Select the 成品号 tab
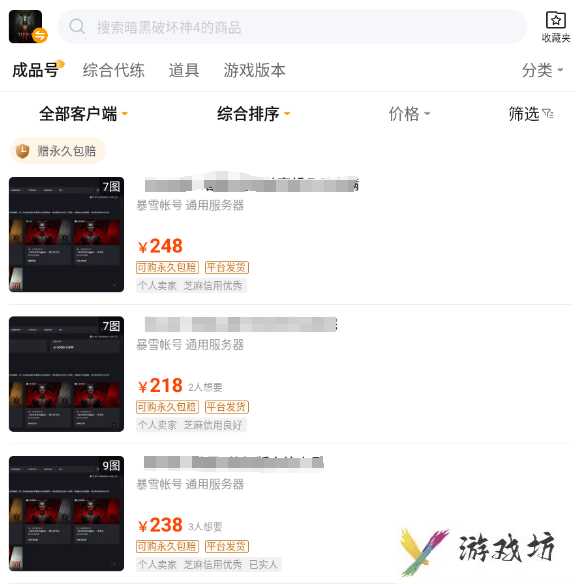The image size is (576, 584). (36, 70)
